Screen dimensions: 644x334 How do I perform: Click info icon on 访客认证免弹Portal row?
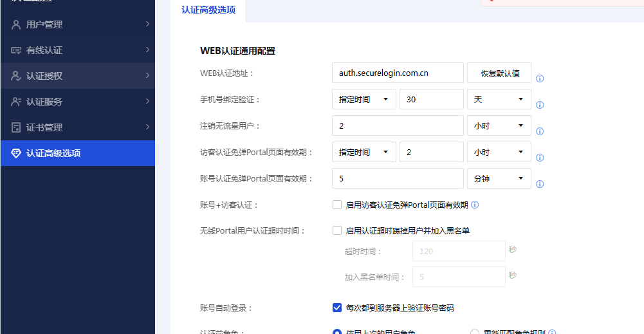(x=540, y=158)
